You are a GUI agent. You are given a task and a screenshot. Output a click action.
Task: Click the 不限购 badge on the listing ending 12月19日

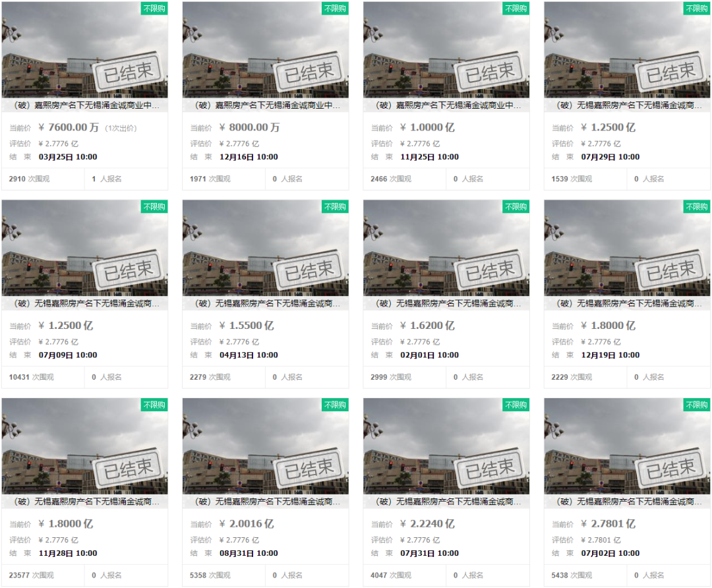[697, 206]
